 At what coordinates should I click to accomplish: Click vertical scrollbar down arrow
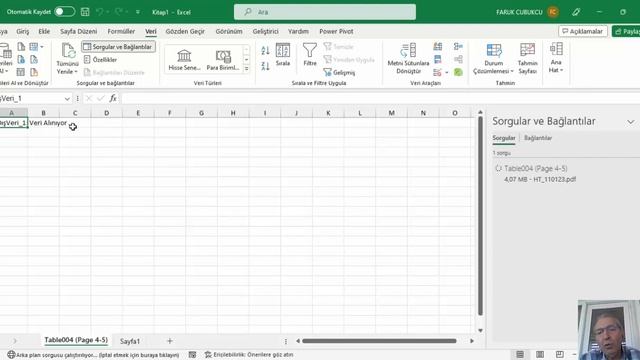480,330
